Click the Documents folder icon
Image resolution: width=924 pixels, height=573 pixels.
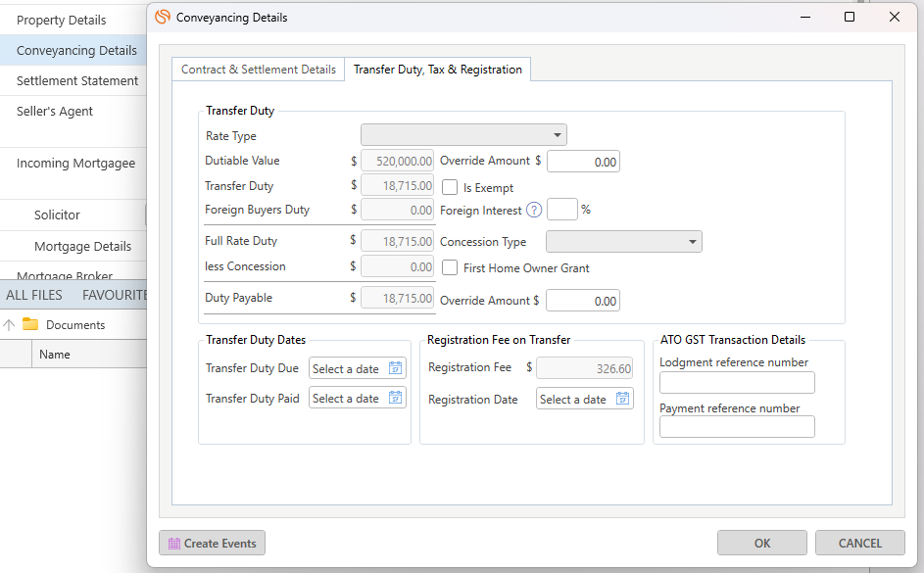(x=30, y=324)
